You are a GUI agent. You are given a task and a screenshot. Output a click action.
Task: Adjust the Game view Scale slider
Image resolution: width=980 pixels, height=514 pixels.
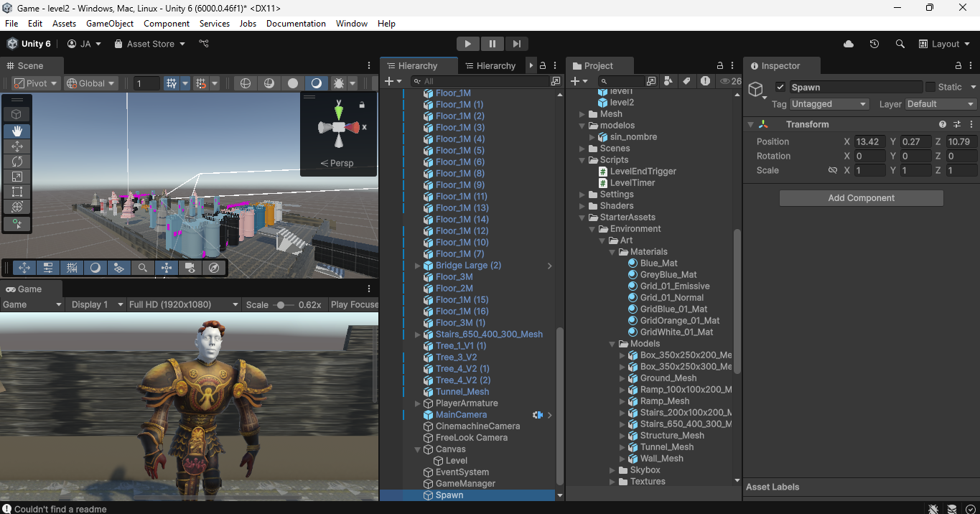coord(284,304)
